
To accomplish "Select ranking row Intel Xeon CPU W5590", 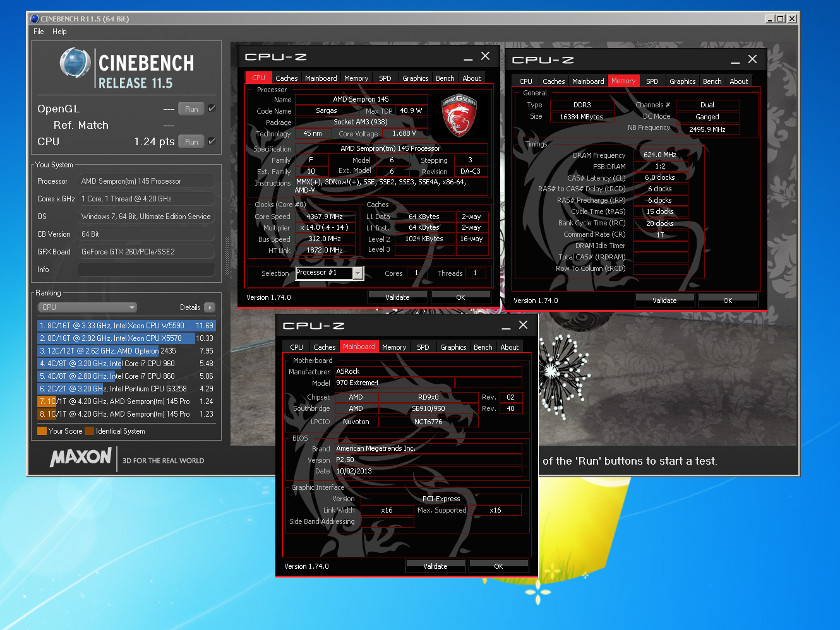I will [x=126, y=326].
